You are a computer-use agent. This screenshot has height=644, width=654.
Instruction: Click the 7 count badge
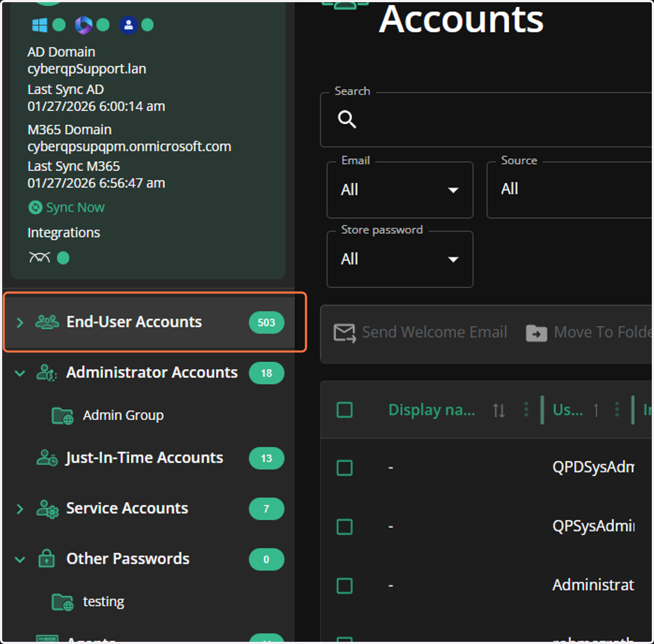point(267,509)
